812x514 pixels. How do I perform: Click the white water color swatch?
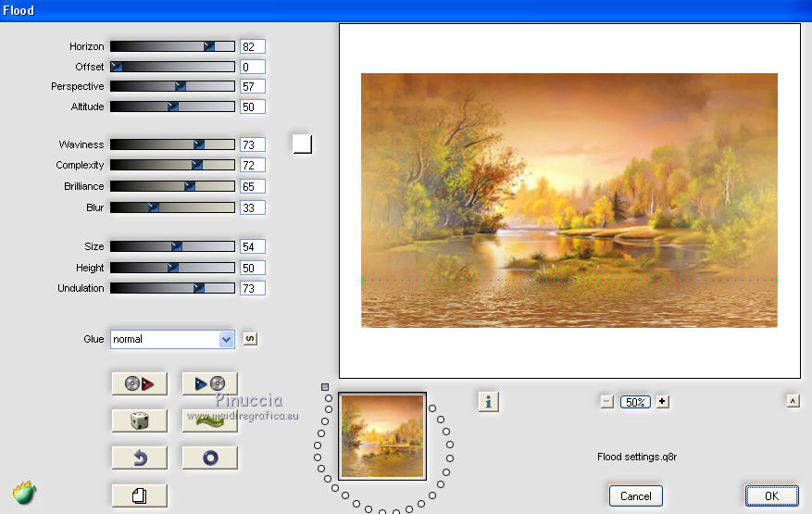point(303,144)
